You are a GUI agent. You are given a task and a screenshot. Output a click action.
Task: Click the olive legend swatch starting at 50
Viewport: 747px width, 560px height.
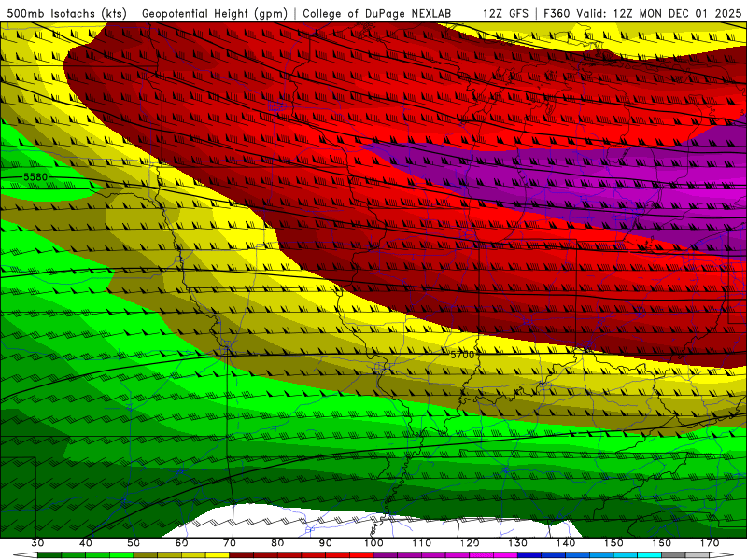[146, 554]
